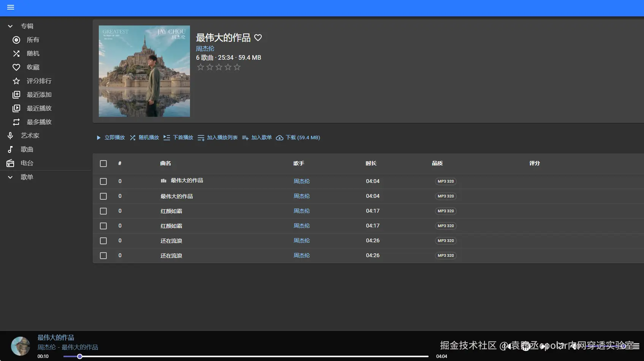Collapse the 专辑 albums section chevron
This screenshot has height=361, width=644.
pos(10,26)
